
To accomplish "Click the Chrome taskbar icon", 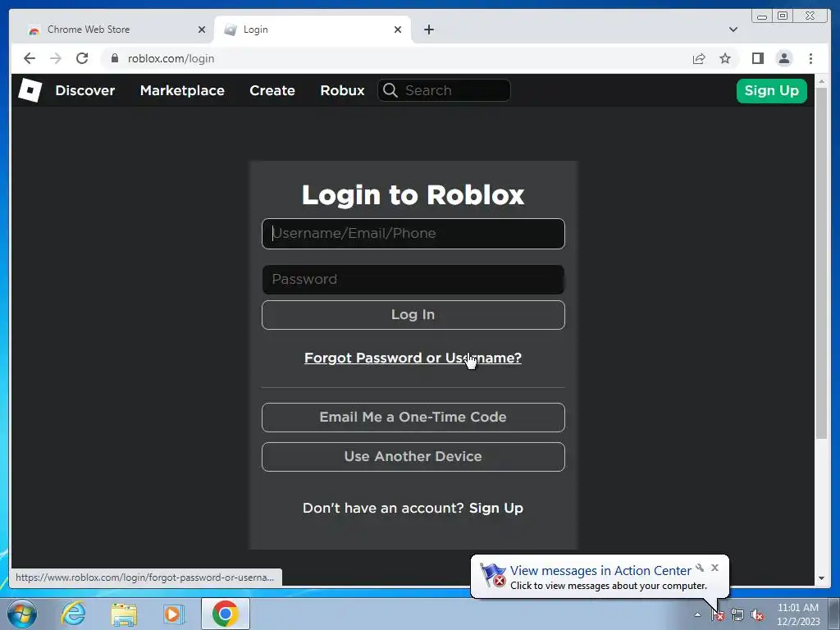I will click(x=225, y=614).
